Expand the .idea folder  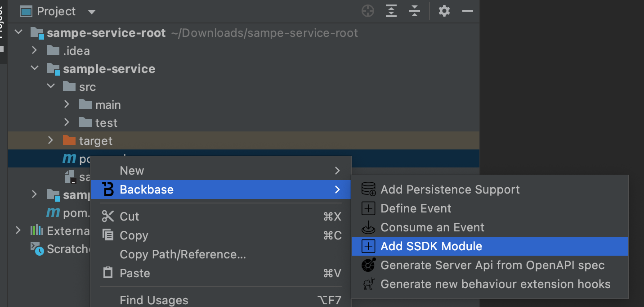[x=35, y=50]
